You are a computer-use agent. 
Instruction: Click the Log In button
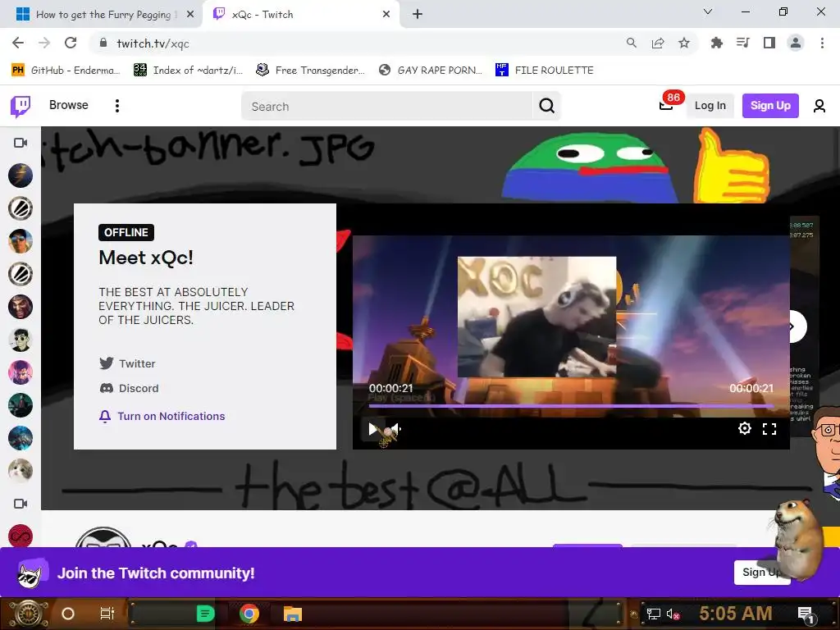[x=710, y=106]
